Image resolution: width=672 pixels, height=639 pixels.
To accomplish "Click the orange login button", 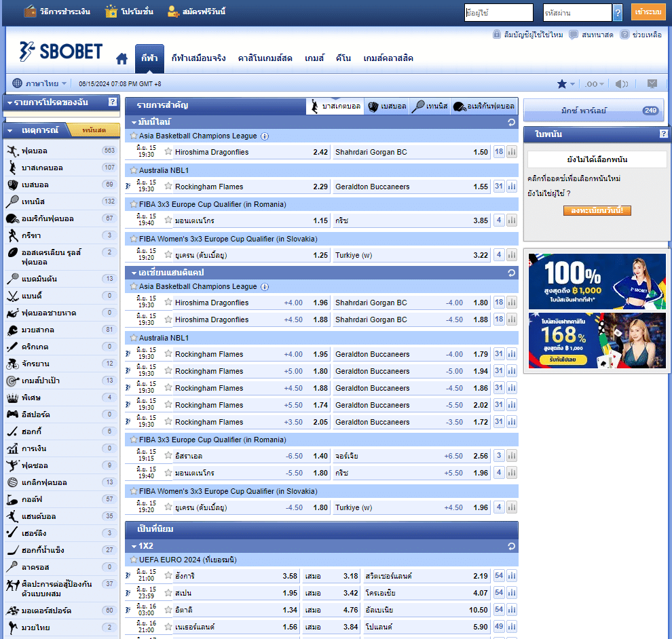I will [x=648, y=12].
